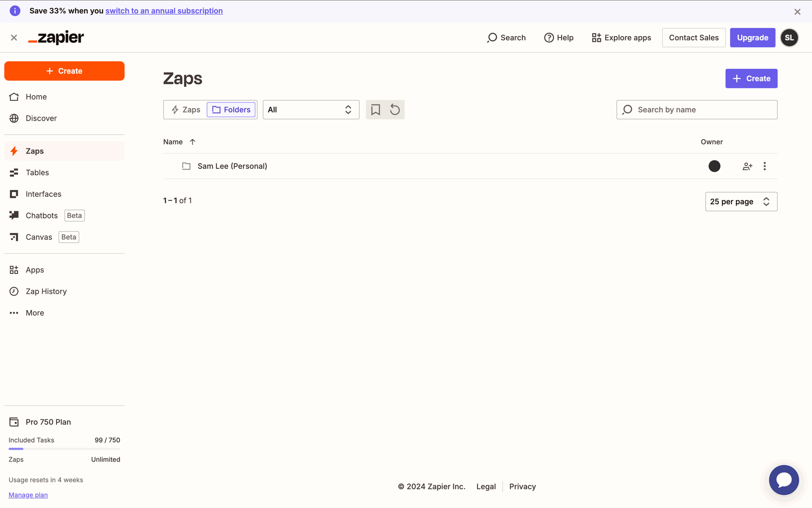Open the Manage plan link
This screenshot has width=812, height=508.
[x=28, y=495]
